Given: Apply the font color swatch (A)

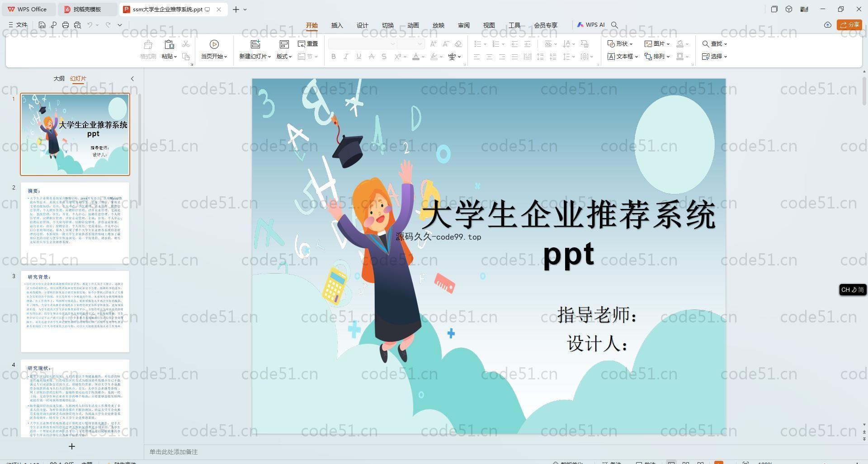Looking at the screenshot, I should 416,57.
